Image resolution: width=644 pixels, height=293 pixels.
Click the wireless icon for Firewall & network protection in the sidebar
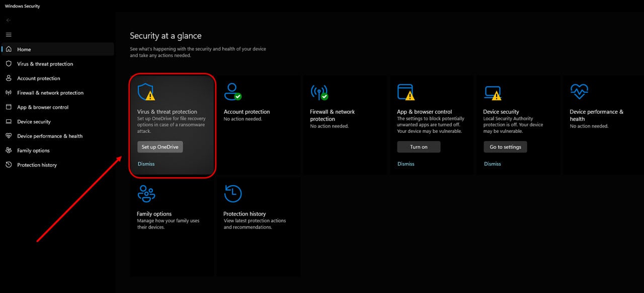tap(8, 93)
